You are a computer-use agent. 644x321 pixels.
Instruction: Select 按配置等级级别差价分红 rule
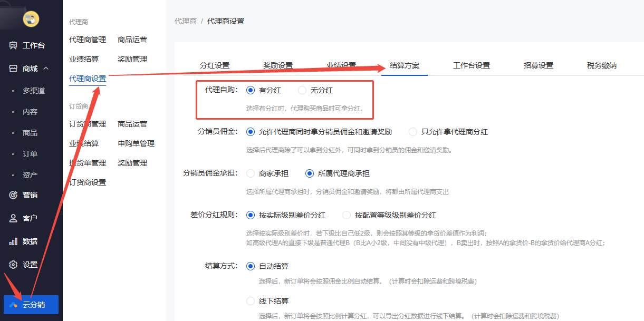347,215
